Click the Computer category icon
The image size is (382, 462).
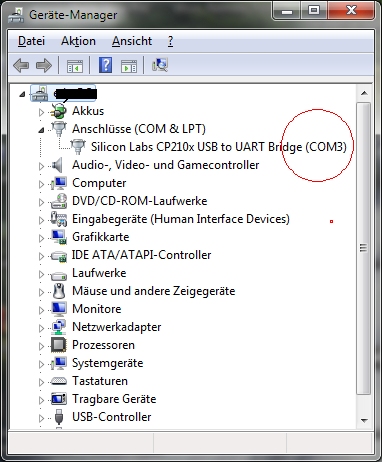[59, 183]
